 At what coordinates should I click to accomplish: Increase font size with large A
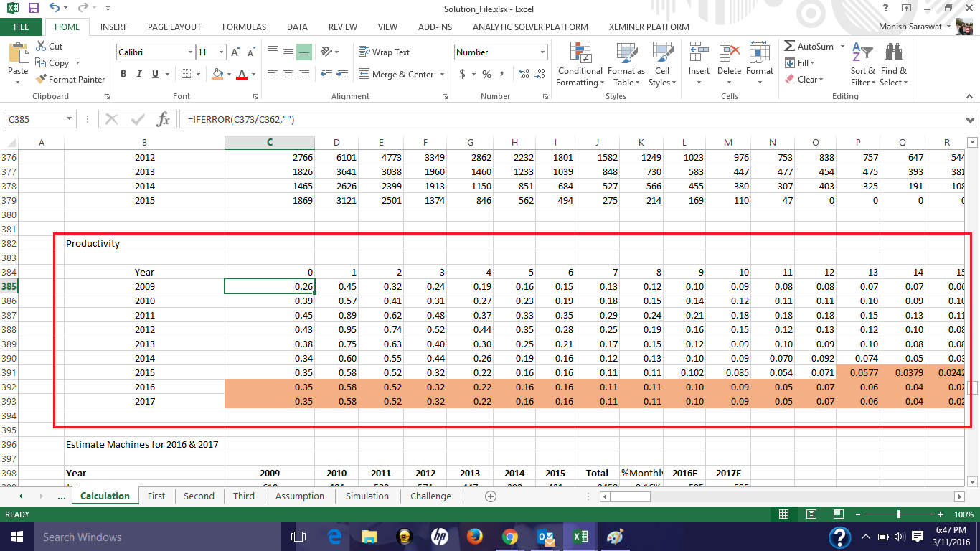point(236,52)
